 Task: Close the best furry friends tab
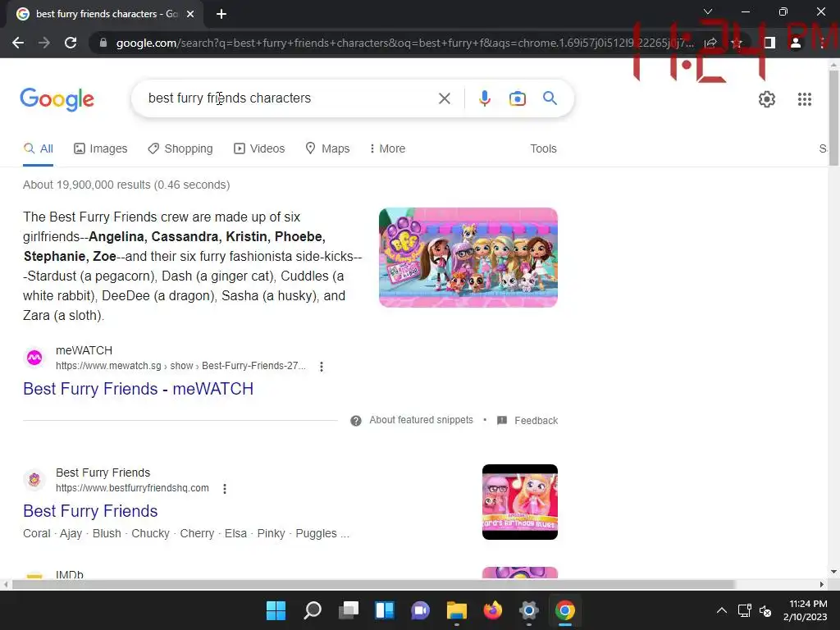click(190, 15)
